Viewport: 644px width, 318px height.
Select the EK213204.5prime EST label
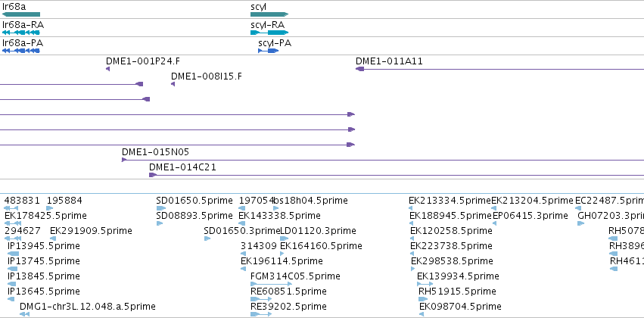(x=532, y=201)
